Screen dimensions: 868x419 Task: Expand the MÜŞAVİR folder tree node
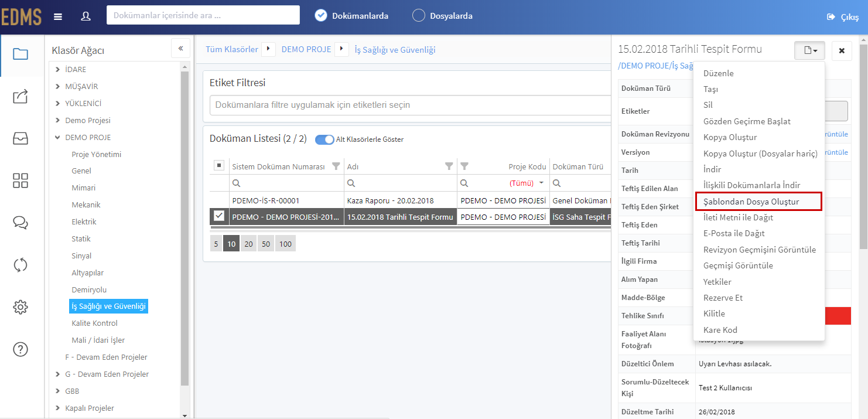pyautogui.click(x=57, y=86)
